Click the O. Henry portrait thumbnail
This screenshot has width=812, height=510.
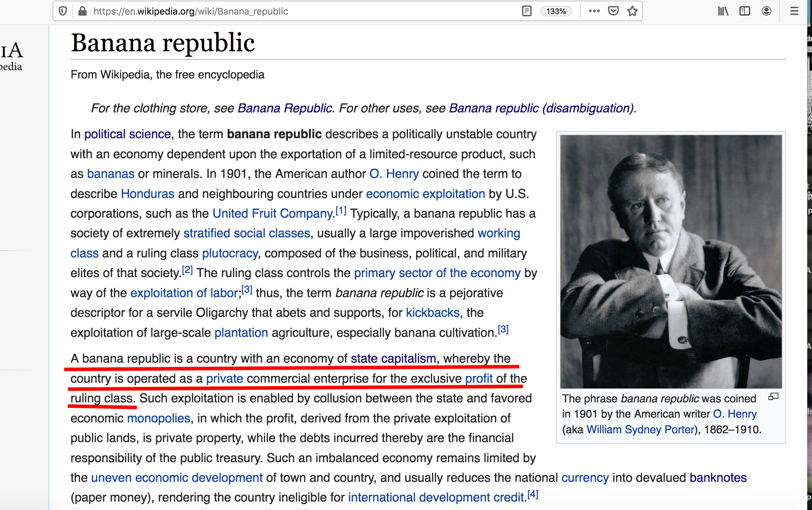point(671,261)
